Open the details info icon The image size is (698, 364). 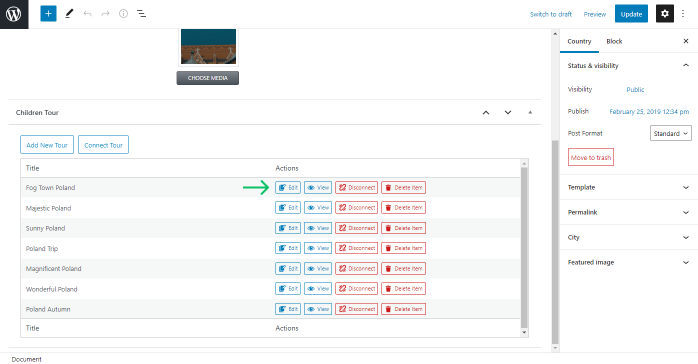123,14
